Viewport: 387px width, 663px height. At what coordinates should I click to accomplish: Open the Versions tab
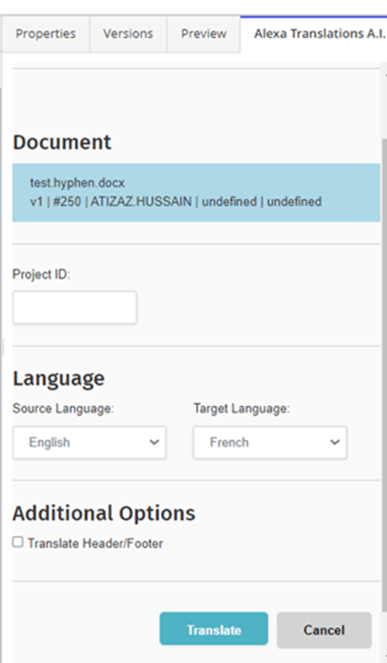[128, 34]
